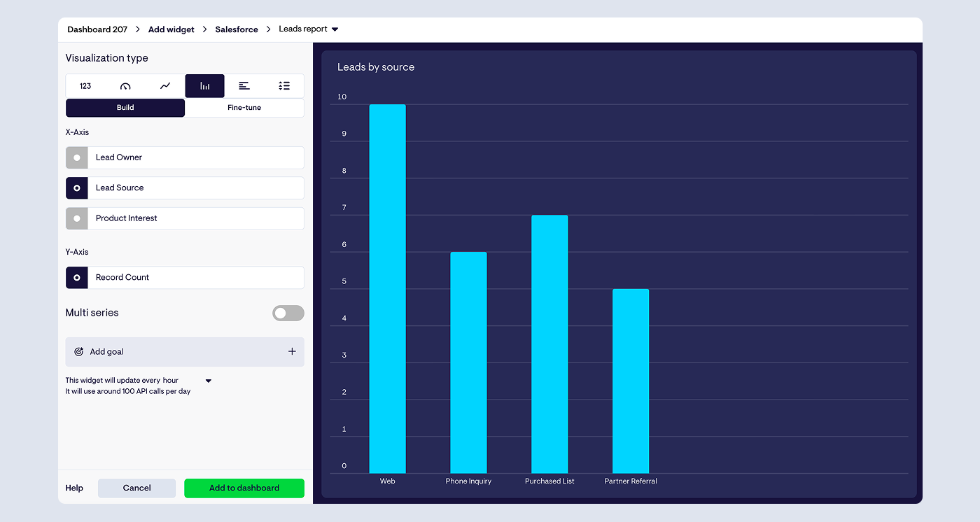Click the Add to dashboard button
The height and width of the screenshot is (522, 980).
click(x=244, y=488)
